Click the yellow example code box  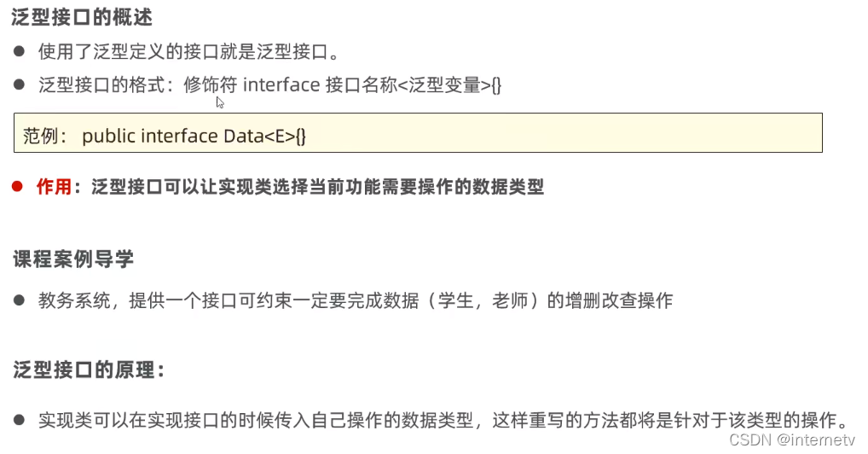(x=418, y=132)
